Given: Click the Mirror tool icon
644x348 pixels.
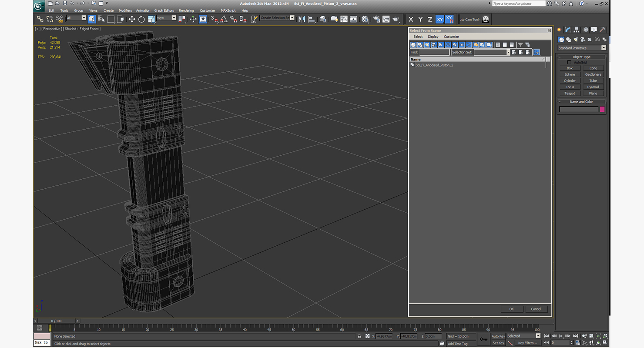Looking at the screenshot, I should [x=302, y=19].
